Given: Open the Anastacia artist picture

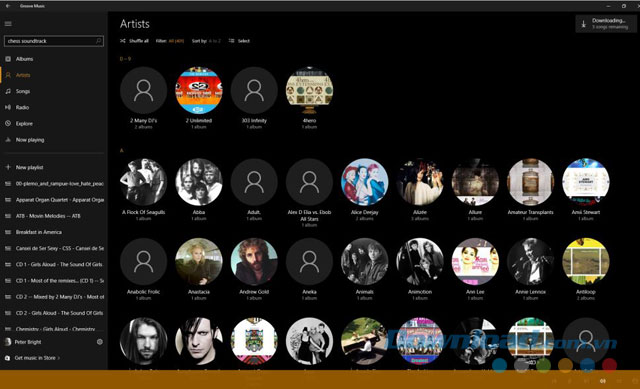Looking at the screenshot, I should tap(199, 262).
